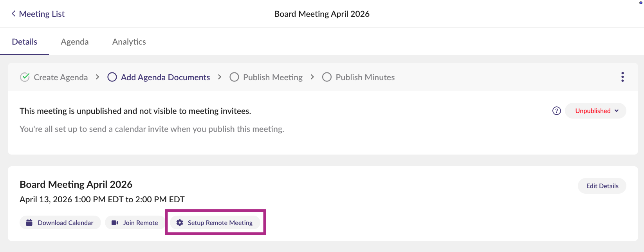
Task: Select the Publish Meeting step circle
Action: (234, 77)
